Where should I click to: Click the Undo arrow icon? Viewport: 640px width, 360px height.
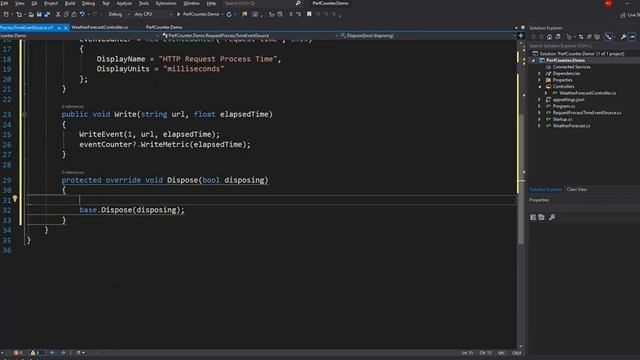click(x=82, y=14)
